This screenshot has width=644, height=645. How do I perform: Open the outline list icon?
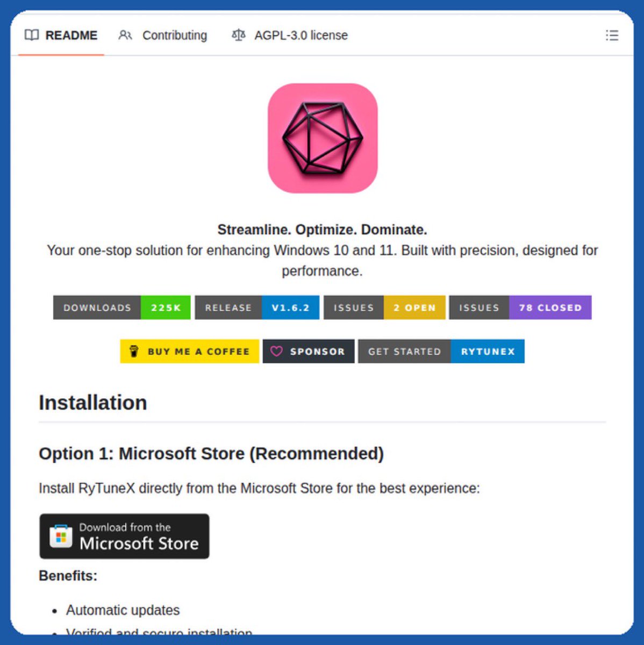tap(612, 35)
